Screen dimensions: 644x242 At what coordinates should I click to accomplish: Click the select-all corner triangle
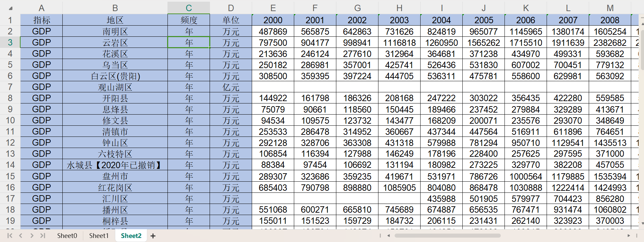(x=10, y=8)
